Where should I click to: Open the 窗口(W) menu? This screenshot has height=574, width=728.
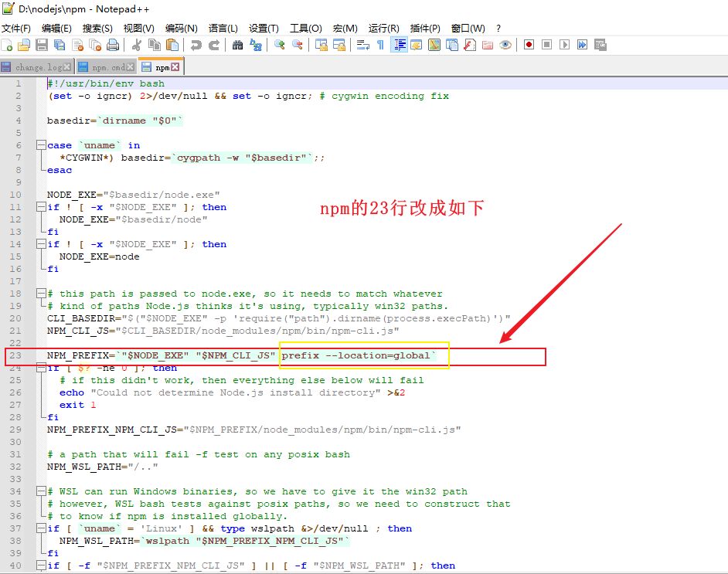(x=468, y=29)
